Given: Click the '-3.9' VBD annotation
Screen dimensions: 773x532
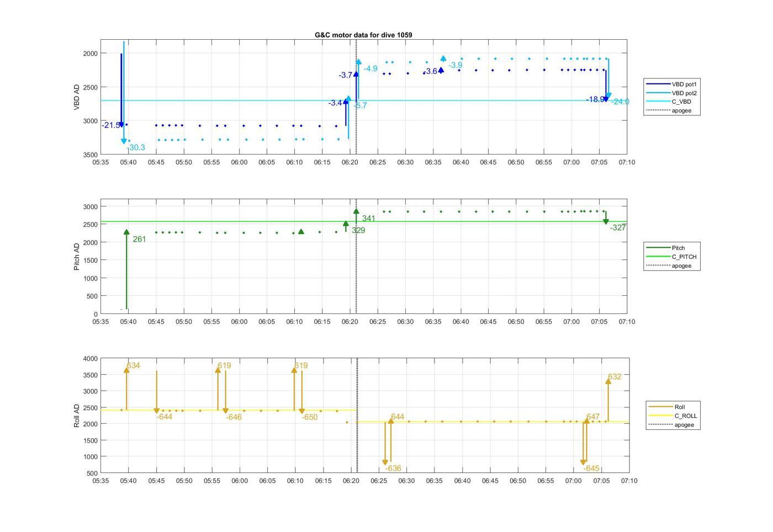Looking at the screenshot, I should pos(456,65).
